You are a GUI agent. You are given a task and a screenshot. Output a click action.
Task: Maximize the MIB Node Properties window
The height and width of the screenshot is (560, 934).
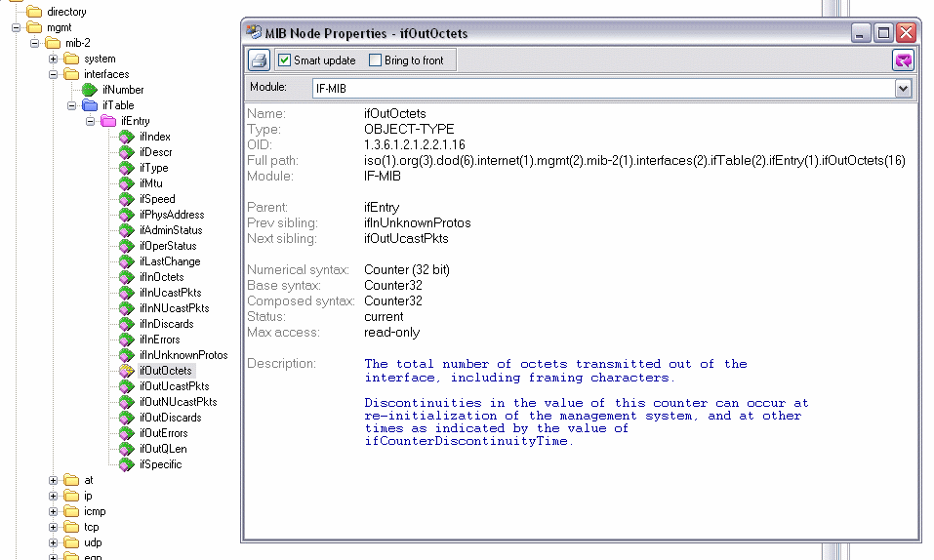pos(883,33)
